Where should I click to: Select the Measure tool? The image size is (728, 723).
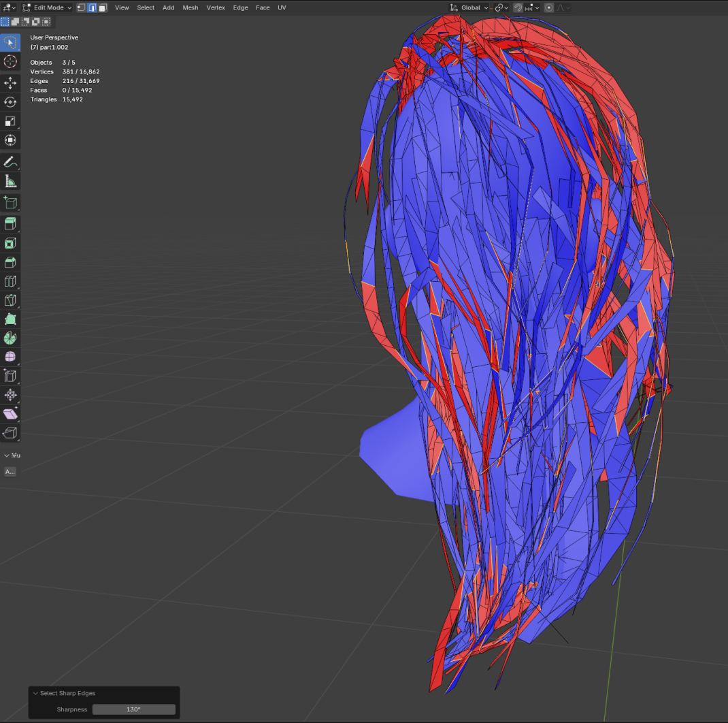[x=10, y=181]
